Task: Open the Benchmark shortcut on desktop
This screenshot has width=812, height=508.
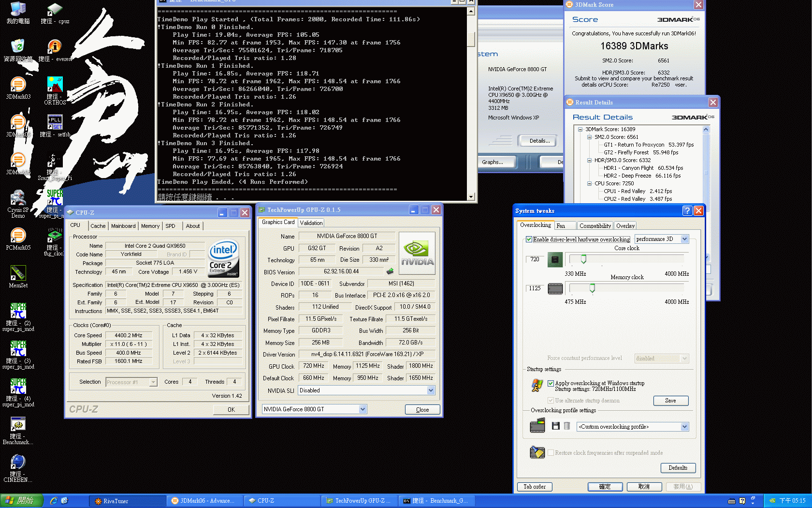Action: tap(18, 430)
